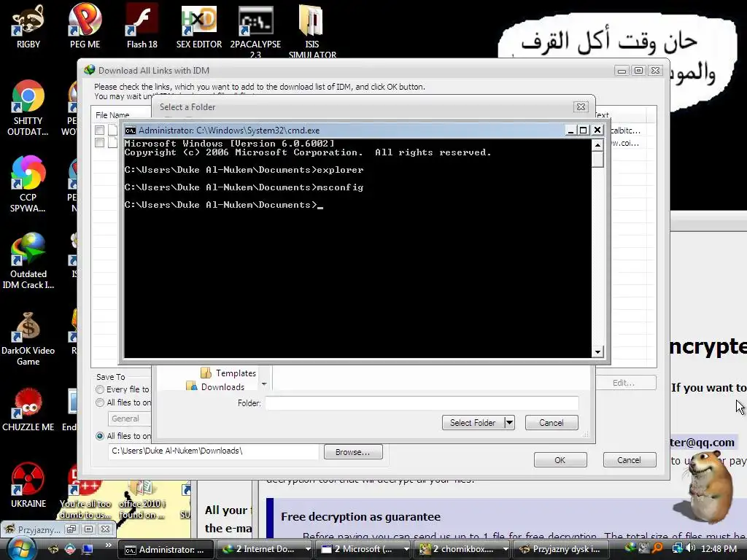Image resolution: width=747 pixels, height=560 pixels.
Task: Click the Show Desktop quick launch icon
Action: pos(88,549)
